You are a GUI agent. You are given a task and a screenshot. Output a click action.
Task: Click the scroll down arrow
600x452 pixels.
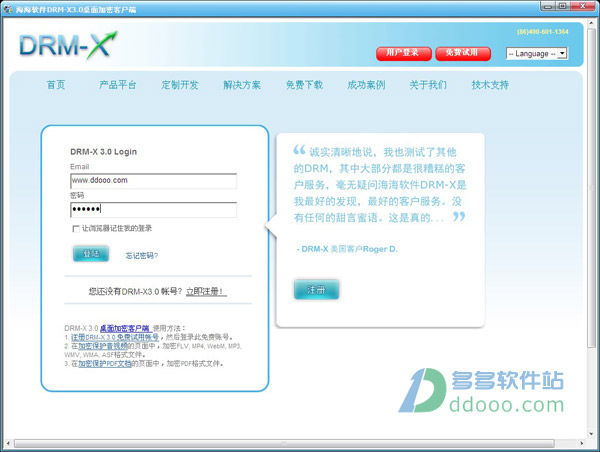pyautogui.click(x=592, y=434)
